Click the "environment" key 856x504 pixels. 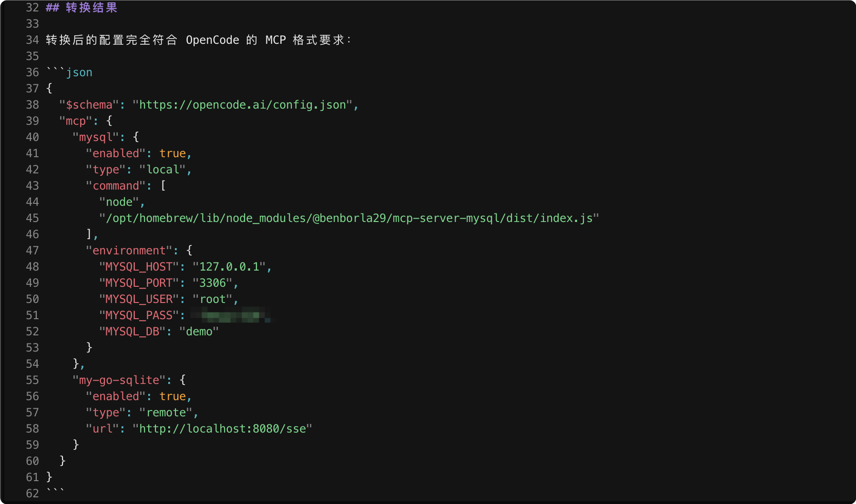[129, 251]
